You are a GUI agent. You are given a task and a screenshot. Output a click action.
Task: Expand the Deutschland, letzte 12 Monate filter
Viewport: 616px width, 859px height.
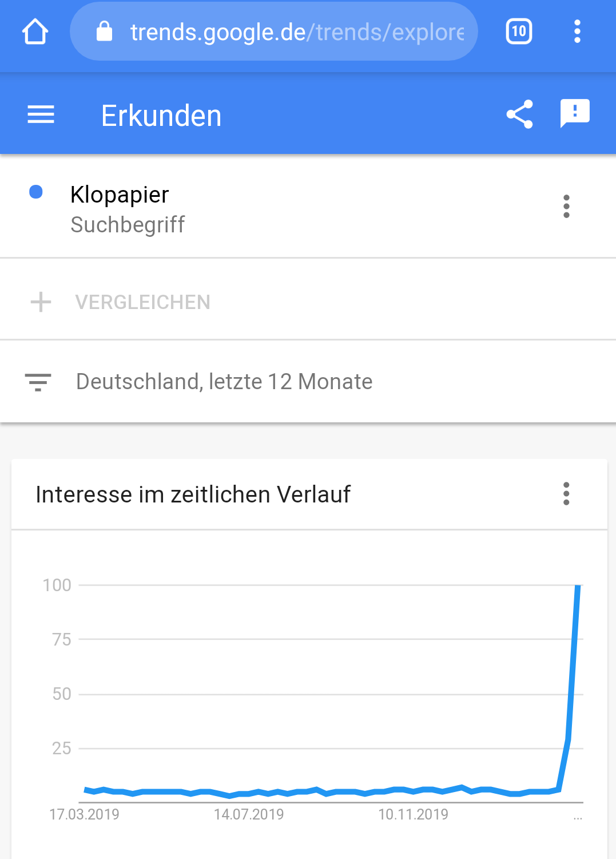(308, 382)
